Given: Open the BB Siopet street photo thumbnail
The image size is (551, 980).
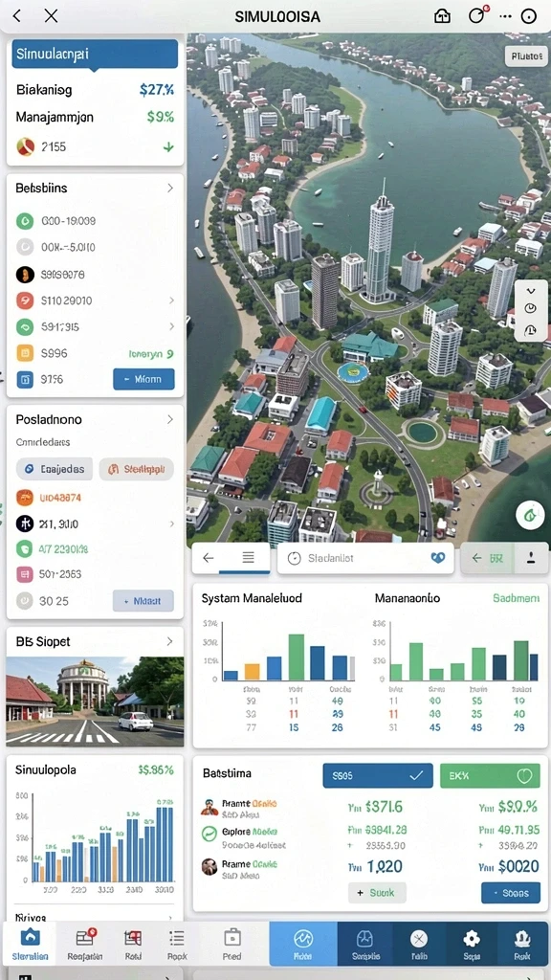Looking at the screenshot, I should 95,702.
